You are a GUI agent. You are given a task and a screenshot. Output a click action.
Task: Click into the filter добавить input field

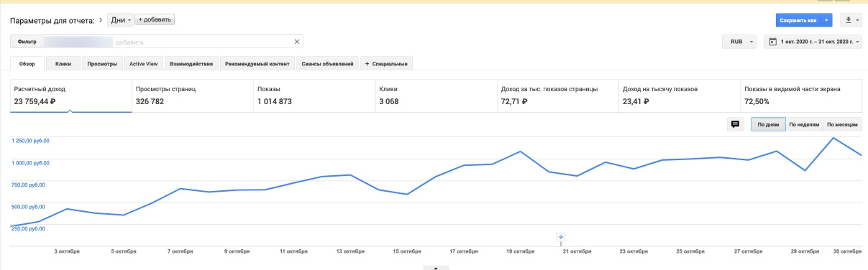point(207,42)
